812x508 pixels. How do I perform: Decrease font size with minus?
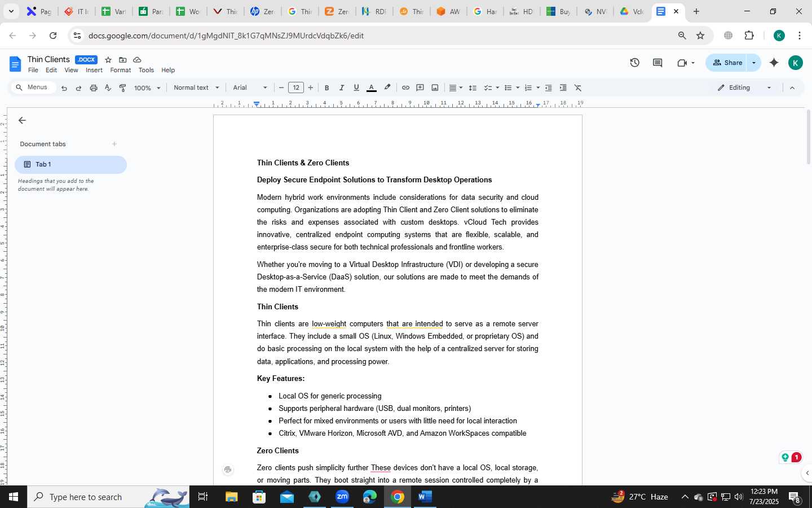coord(281,87)
